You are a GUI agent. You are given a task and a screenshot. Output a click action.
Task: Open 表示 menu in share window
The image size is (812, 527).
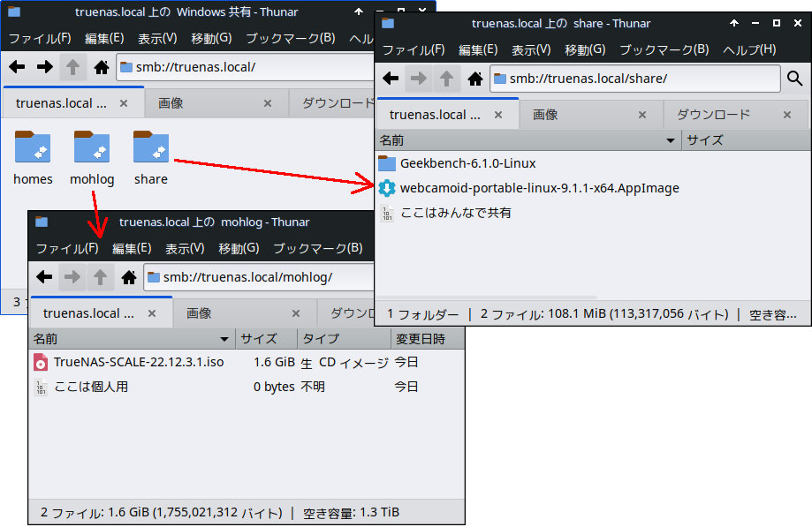point(531,50)
